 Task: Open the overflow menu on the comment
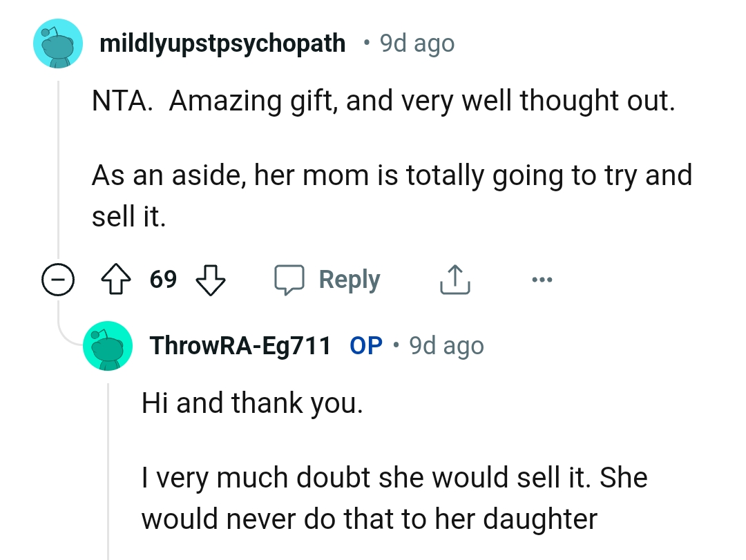tap(542, 279)
